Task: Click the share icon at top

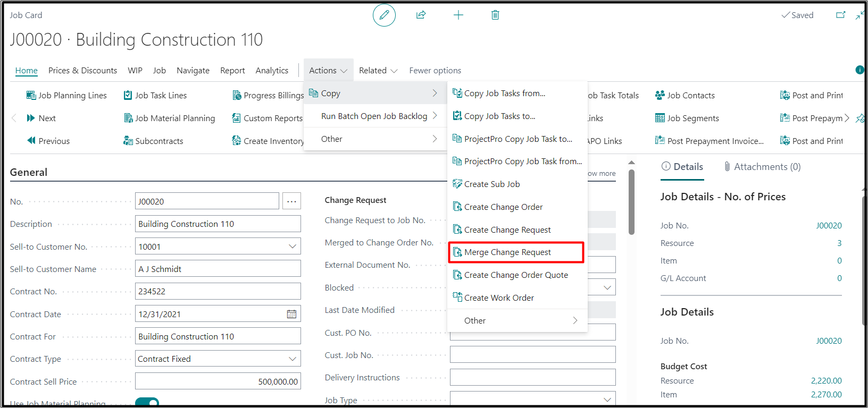Action: (421, 15)
